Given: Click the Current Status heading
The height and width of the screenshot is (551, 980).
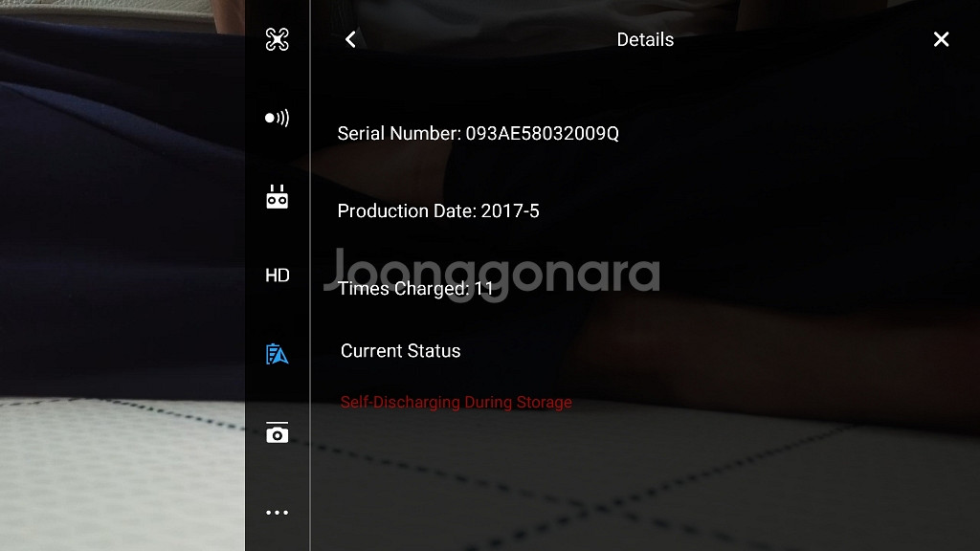Looking at the screenshot, I should pos(400,351).
